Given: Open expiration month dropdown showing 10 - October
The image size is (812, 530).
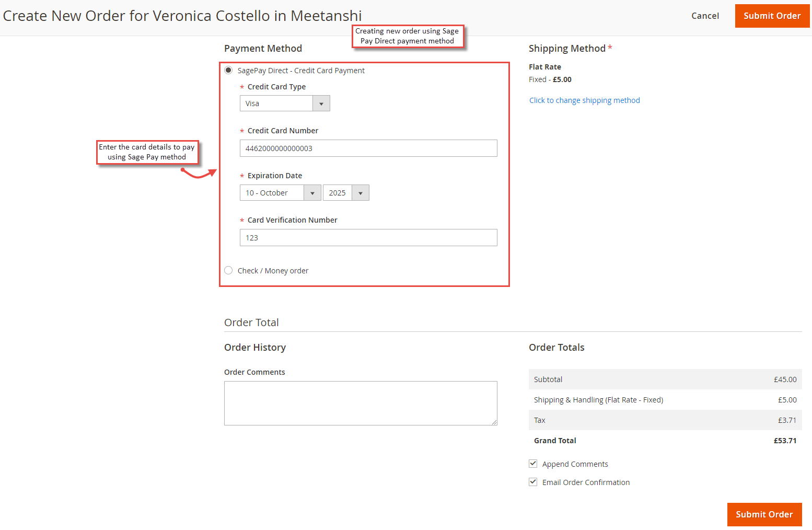Looking at the screenshot, I should click(281, 193).
